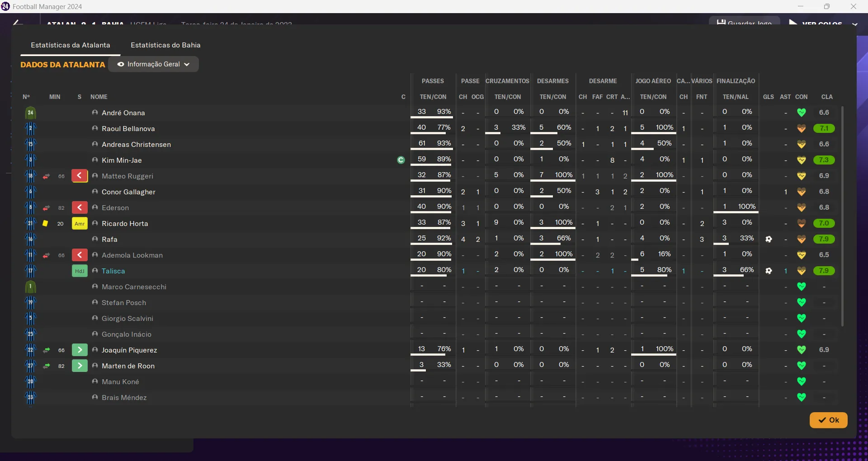Click Marten de Roon's substituted-on green arrow icon

click(80, 366)
